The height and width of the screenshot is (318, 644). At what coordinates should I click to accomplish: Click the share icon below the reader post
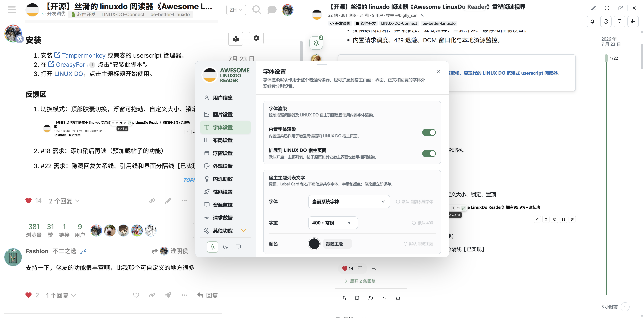coord(344,298)
